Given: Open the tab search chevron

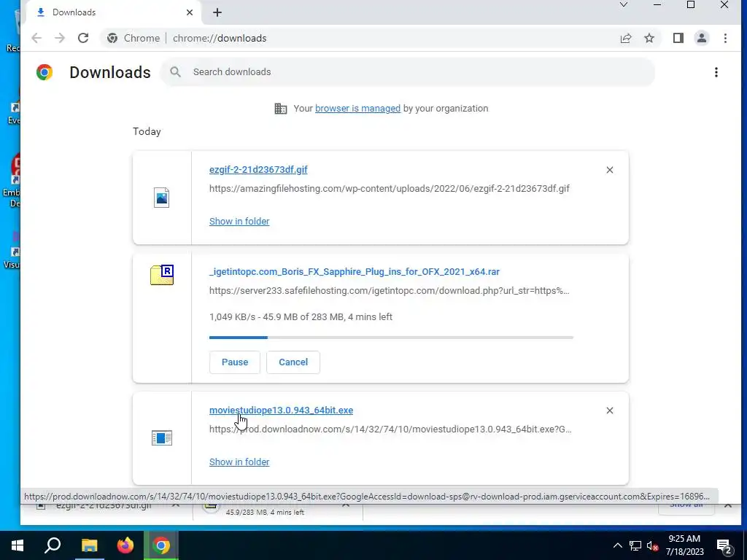Looking at the screenshot, I should (x=624, y=5).
